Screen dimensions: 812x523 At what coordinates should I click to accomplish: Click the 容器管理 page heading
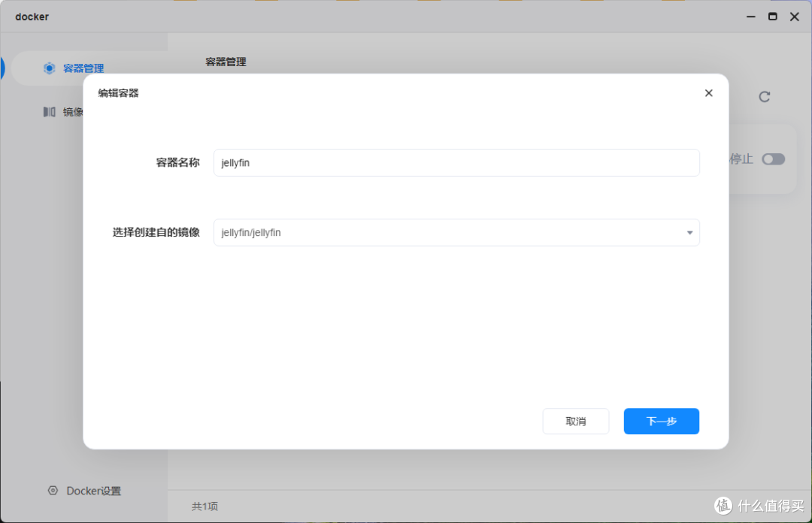pos(226,62)
